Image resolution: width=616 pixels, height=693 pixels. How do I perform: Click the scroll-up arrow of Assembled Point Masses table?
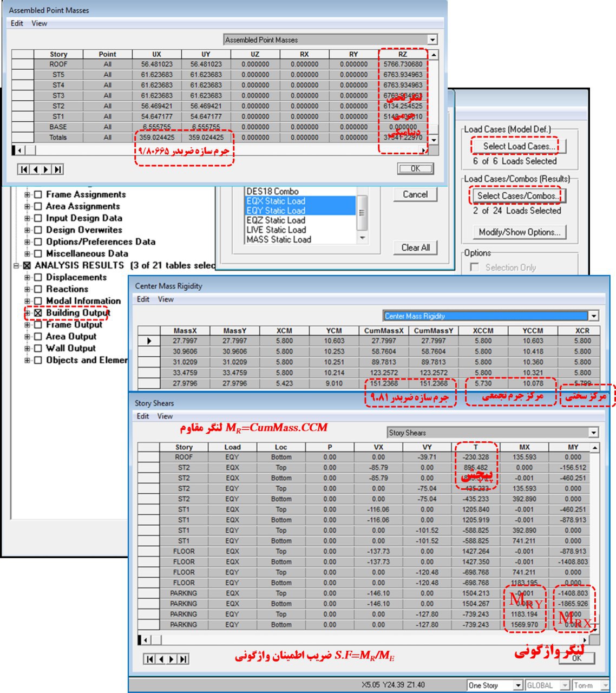click(x=433, y=55)
